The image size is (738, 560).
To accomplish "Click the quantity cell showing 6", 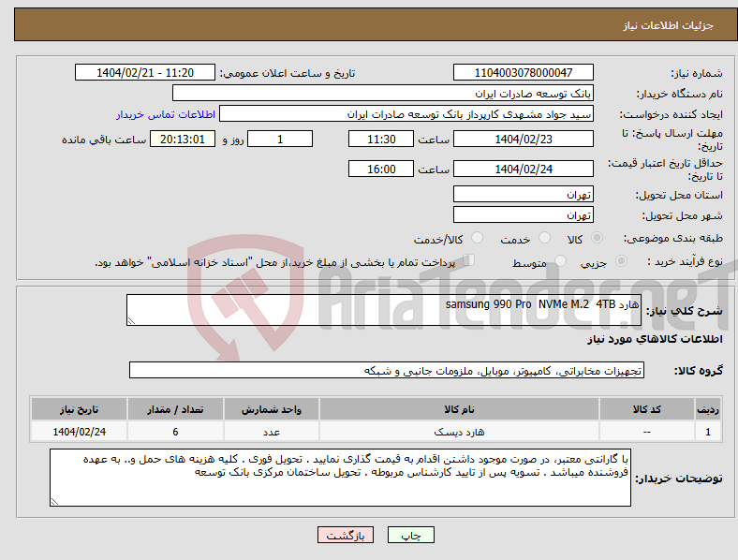I will (x=175, y=432).
